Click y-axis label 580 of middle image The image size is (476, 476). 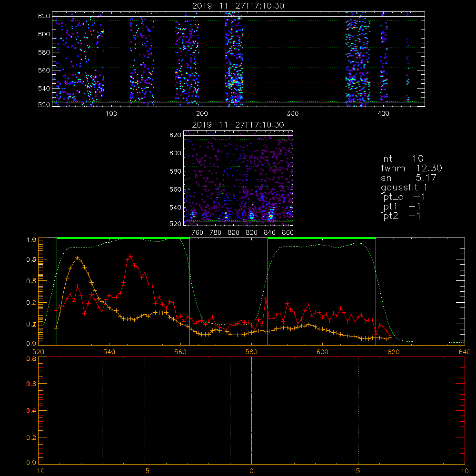pos(176,171)
